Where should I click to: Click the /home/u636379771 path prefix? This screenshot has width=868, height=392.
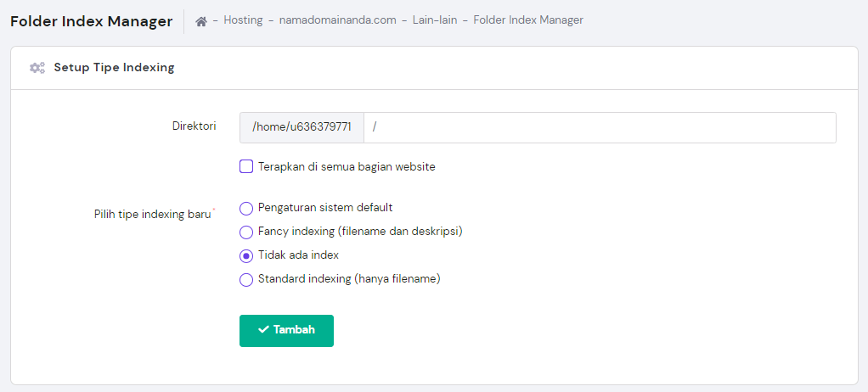(x=302, y=128)
